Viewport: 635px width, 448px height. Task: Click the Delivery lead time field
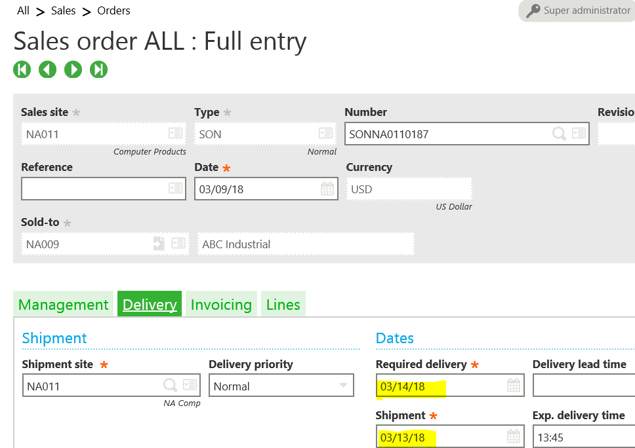[x=583, y=386]
